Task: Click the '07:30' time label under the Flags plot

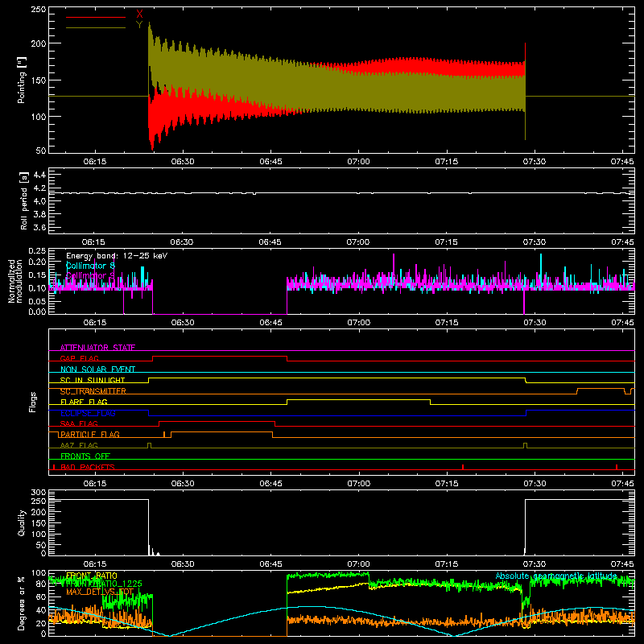Action: coord(535,484)
